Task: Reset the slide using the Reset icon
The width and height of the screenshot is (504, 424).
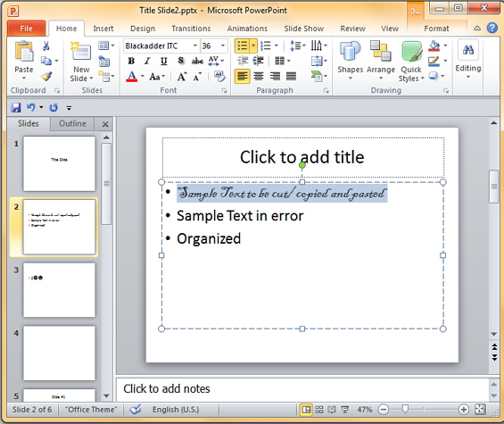Action: 104,61
